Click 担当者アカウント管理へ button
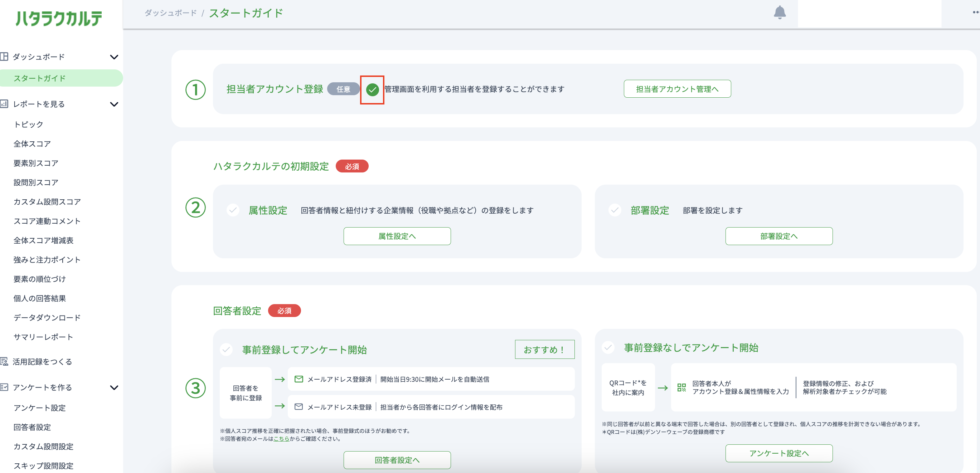The height and width of the screenshot is (473, 980). (x=677, y=89)
